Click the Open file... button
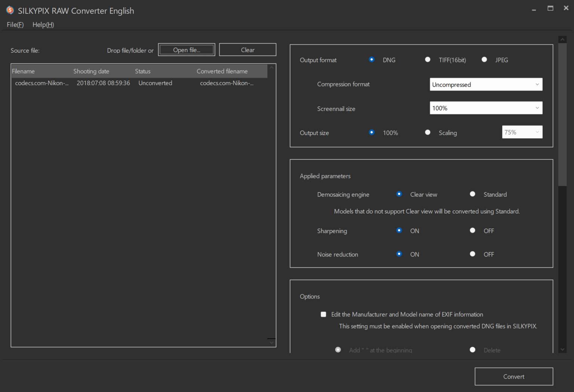Image resolution: width=574 pixels, height=392 pixels. click(x=186, y=50)
